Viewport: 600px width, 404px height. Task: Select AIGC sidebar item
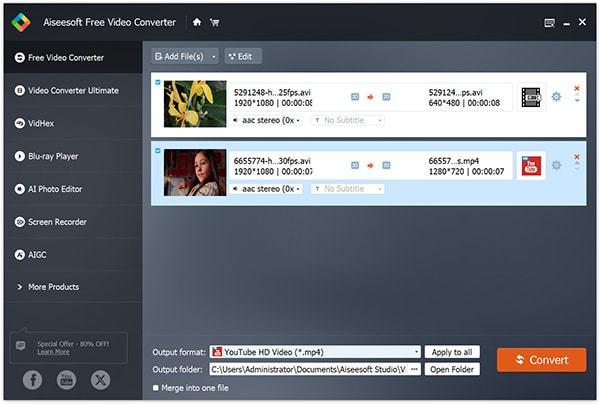pyautogui.click(x=73, y=255)
